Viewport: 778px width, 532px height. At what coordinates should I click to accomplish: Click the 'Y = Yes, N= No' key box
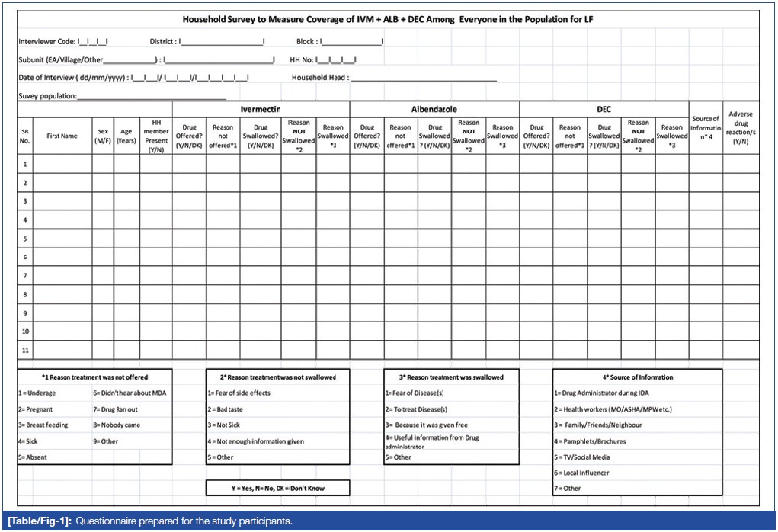277,488
